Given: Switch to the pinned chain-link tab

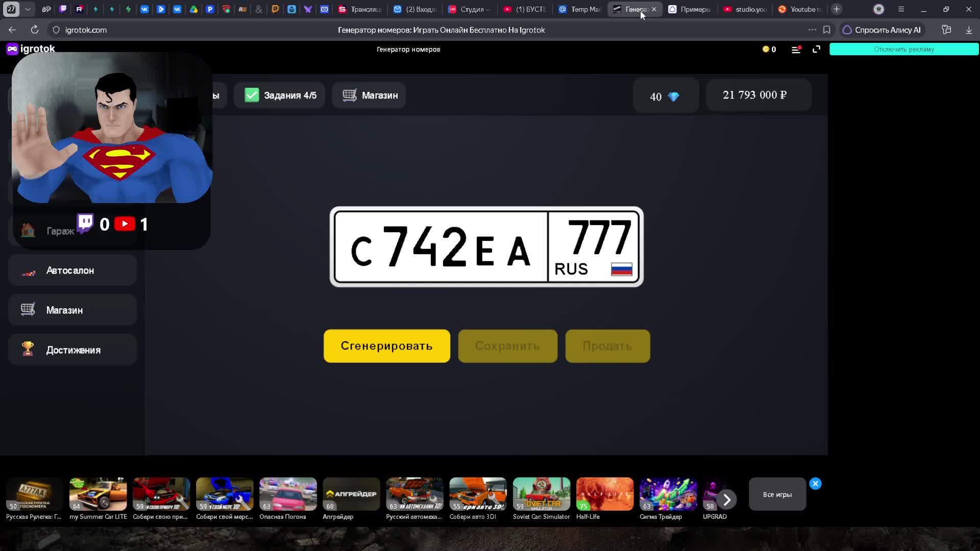Looking at the screenshot, I should point(46,9).
